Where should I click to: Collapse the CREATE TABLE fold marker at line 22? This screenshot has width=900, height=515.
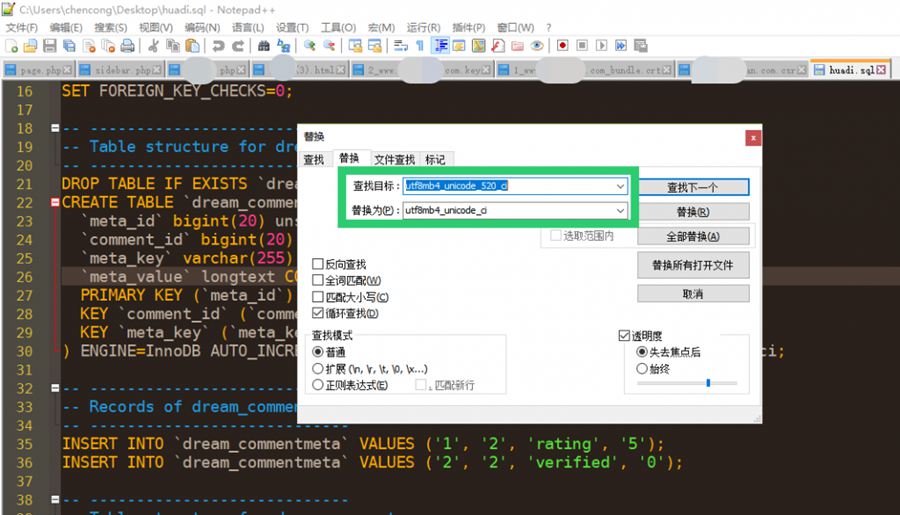55,202
